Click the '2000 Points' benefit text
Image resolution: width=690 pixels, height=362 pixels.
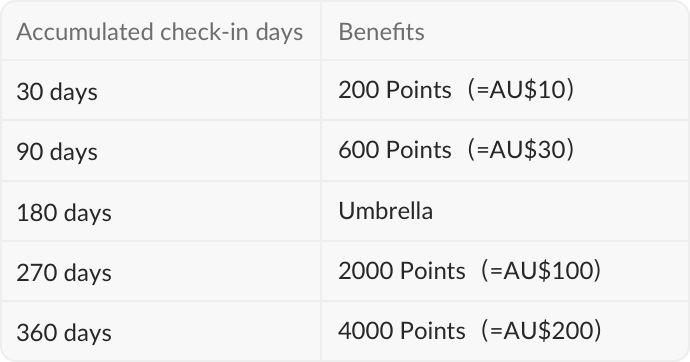point(402,270)
